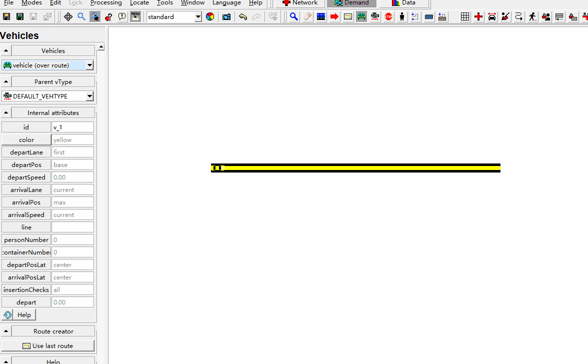Viewport: 588px width, 364px height.
Task: Click the reset attributes icon beside Help
Action: 7,315
